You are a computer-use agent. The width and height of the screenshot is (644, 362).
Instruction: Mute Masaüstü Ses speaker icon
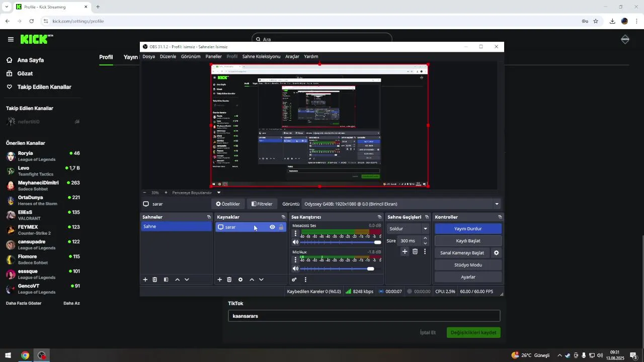(295, 242)
